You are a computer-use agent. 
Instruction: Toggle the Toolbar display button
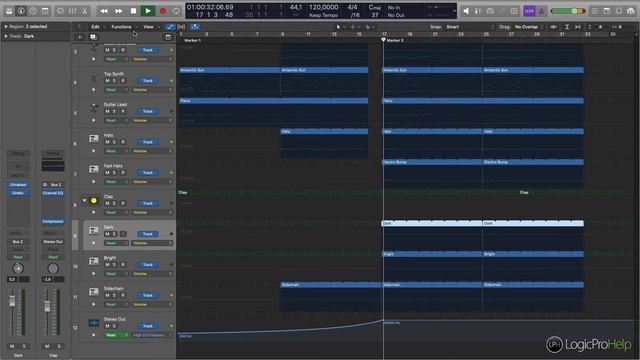click(45, 11)
